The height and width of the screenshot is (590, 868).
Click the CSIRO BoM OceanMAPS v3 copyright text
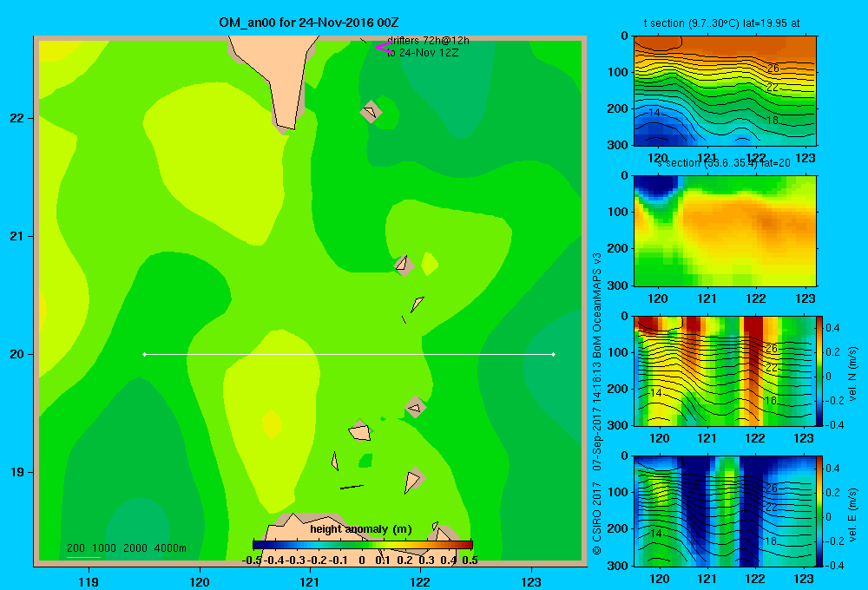coord(597,404)
